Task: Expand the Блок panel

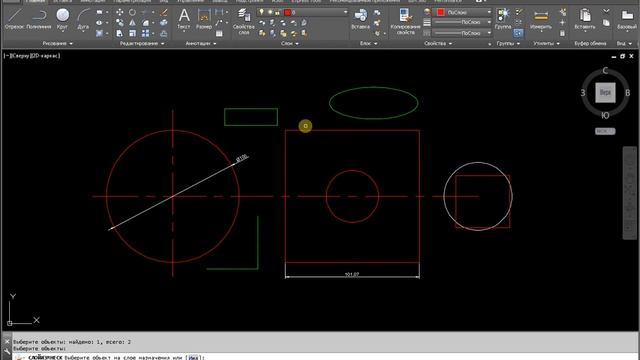Action: (x=368, y=43)
